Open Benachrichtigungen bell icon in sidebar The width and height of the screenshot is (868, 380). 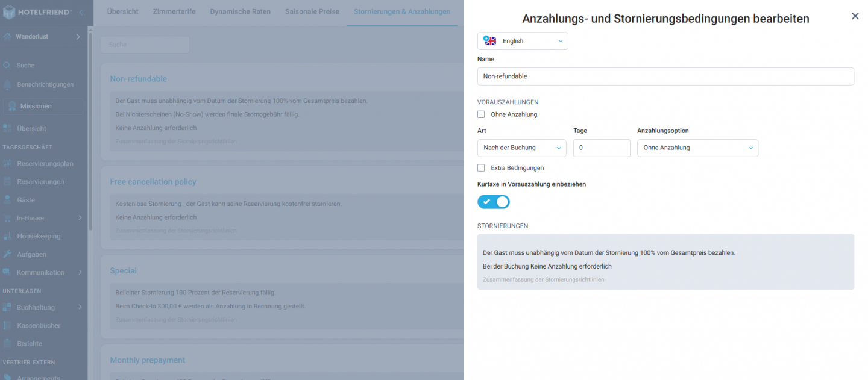point(7,84)
